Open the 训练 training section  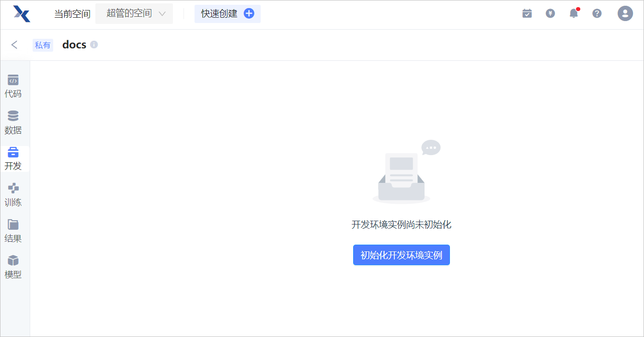click(x=13, y=195)
